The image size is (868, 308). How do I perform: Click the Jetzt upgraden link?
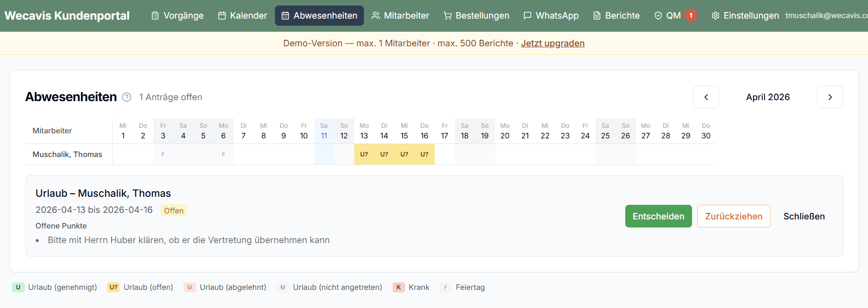[x=552, y=43]
